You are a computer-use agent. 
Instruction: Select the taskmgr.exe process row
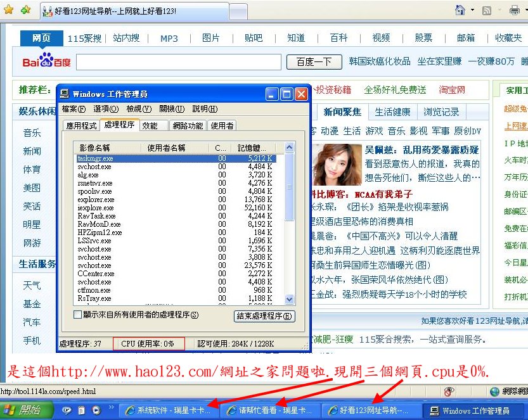coord(176,158)
